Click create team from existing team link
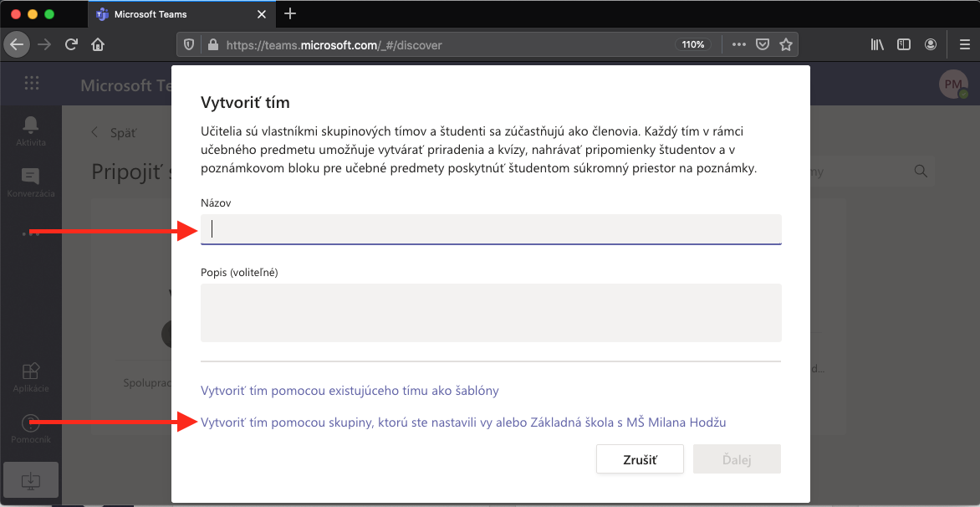 click(350, 391)
